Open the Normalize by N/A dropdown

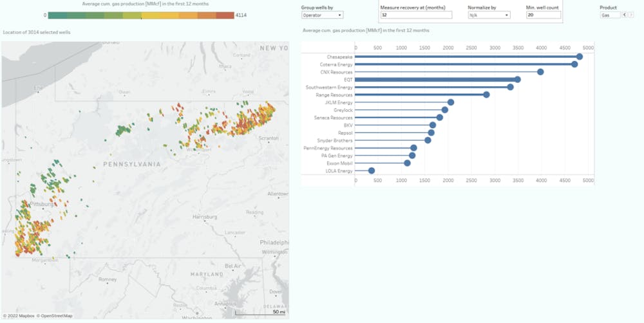[489, 15]
